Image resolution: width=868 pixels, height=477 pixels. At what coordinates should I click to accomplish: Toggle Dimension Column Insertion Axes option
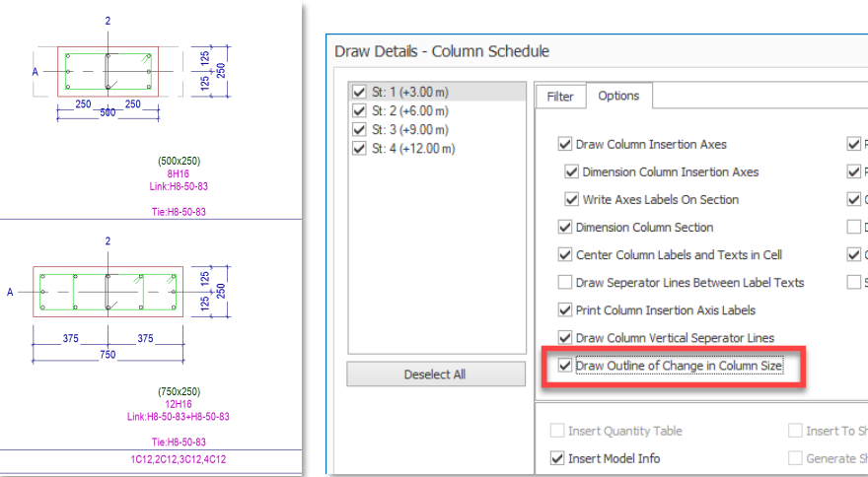(572, 171)
